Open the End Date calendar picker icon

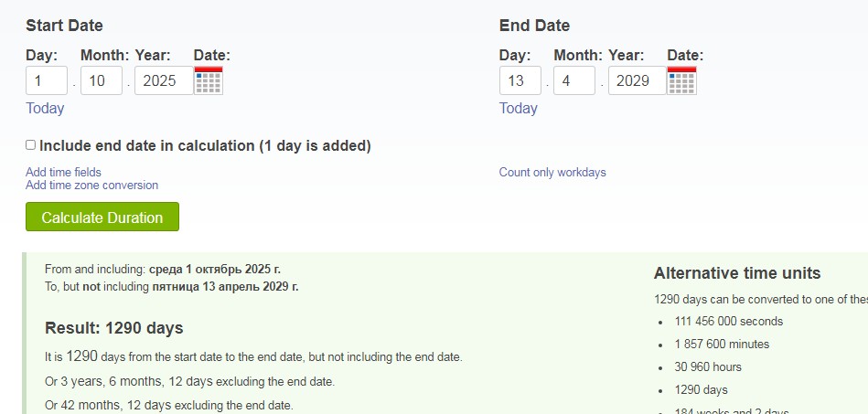pos(682,80)
